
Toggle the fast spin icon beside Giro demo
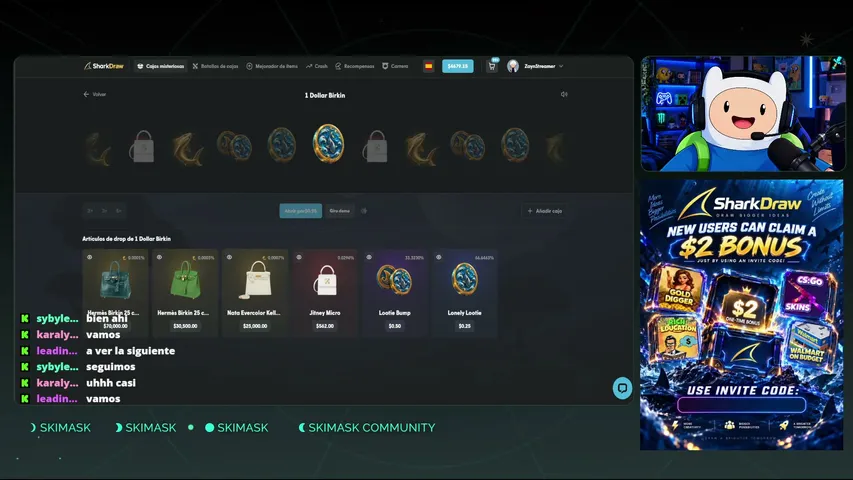tap(364, 211)
